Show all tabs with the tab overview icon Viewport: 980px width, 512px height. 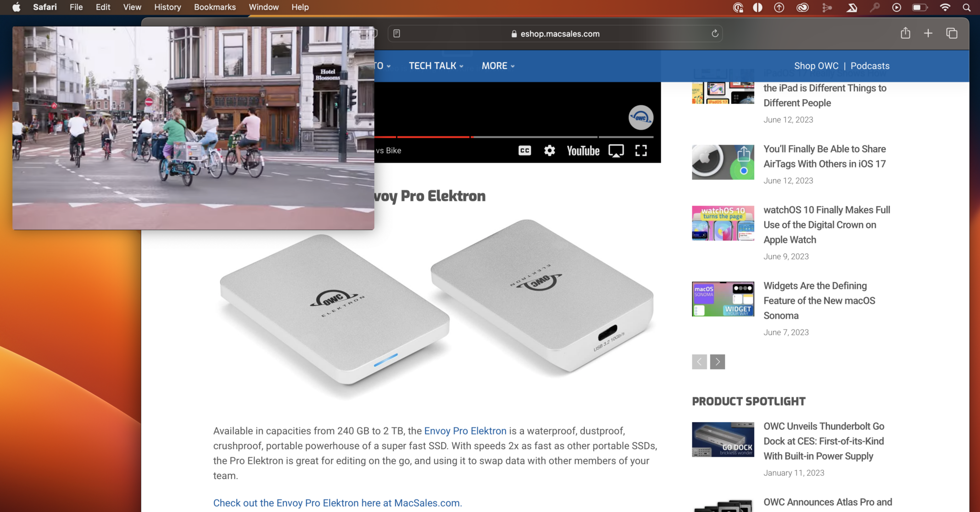click(951, 33)
